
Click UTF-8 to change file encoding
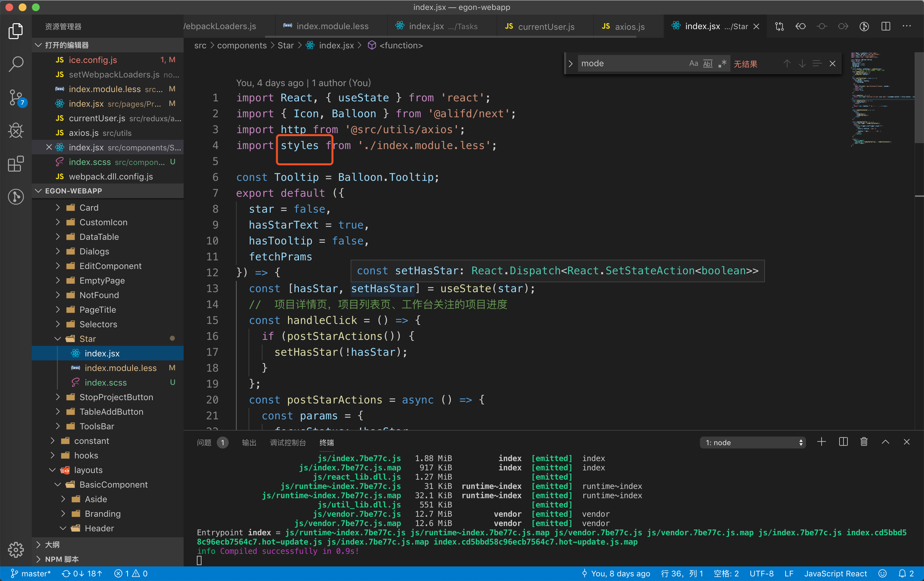762,573
